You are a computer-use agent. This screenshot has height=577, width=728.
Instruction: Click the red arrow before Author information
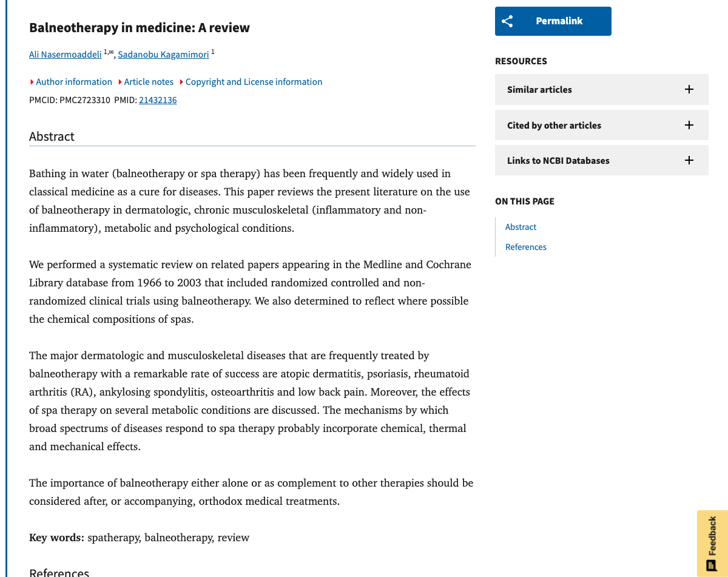click(x=32, y=81)
